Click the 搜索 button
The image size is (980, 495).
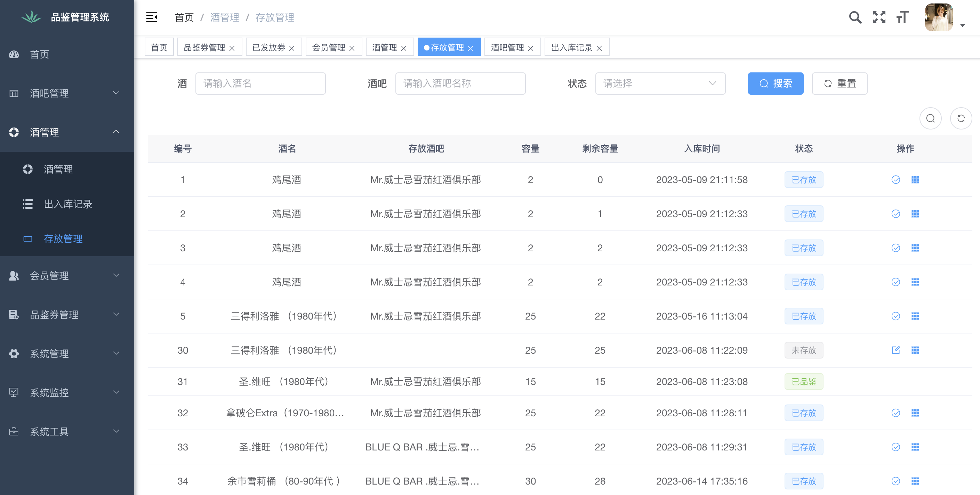[x=775, y=84]
